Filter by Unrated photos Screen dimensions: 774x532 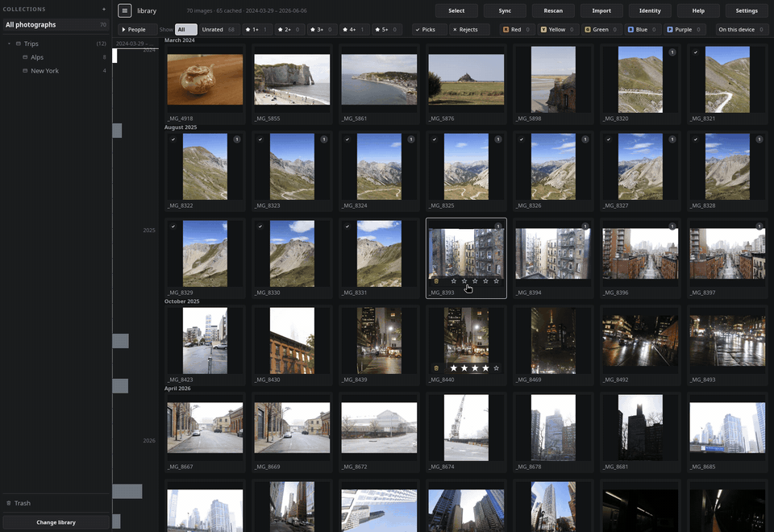click(219, 30)
